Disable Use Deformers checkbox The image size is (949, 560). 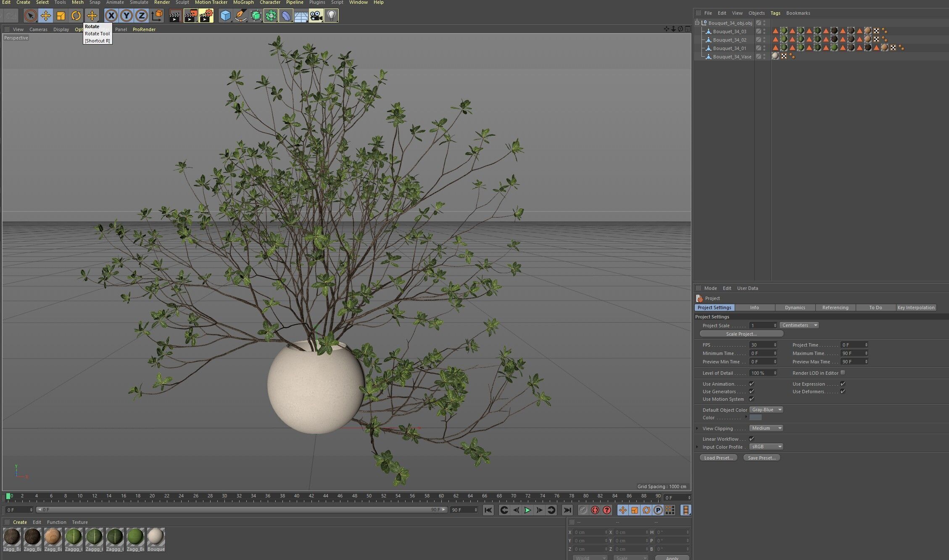pos(843,391)
